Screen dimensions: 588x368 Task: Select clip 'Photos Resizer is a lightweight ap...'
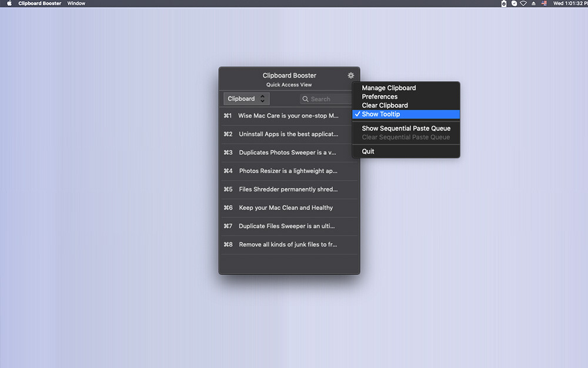tap(289, 171)
